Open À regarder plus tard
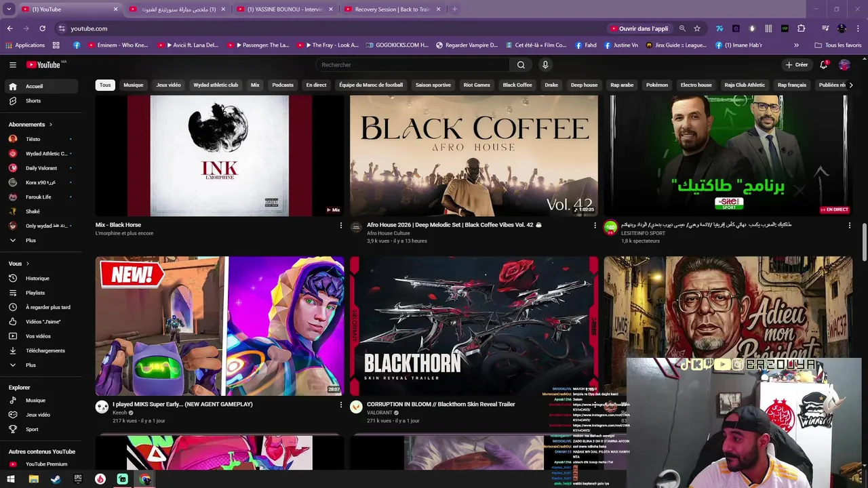Screen dimensions: 868x488 [41, 307]
